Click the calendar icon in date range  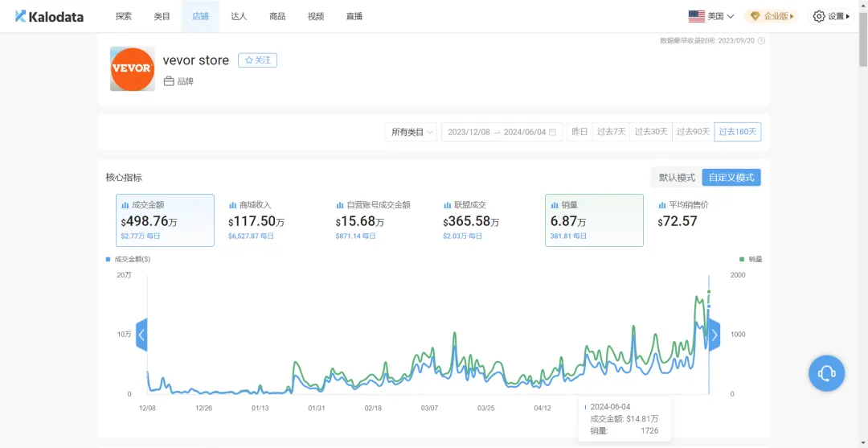(x=552, y=132)
